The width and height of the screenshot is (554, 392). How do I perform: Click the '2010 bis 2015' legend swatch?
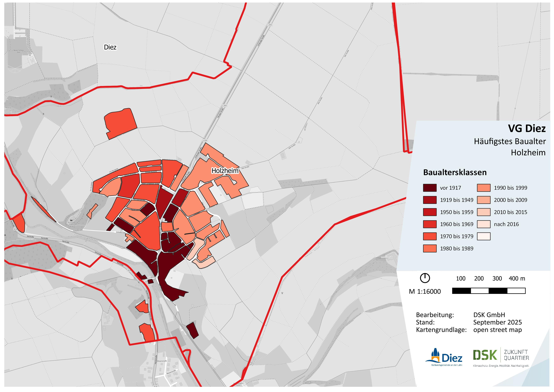(484, 212)
